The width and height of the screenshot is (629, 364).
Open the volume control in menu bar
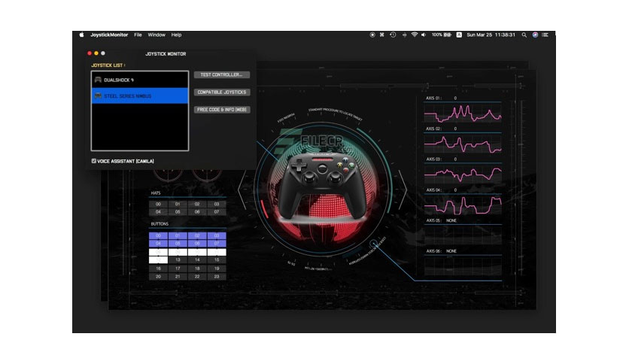coord(424,35)
